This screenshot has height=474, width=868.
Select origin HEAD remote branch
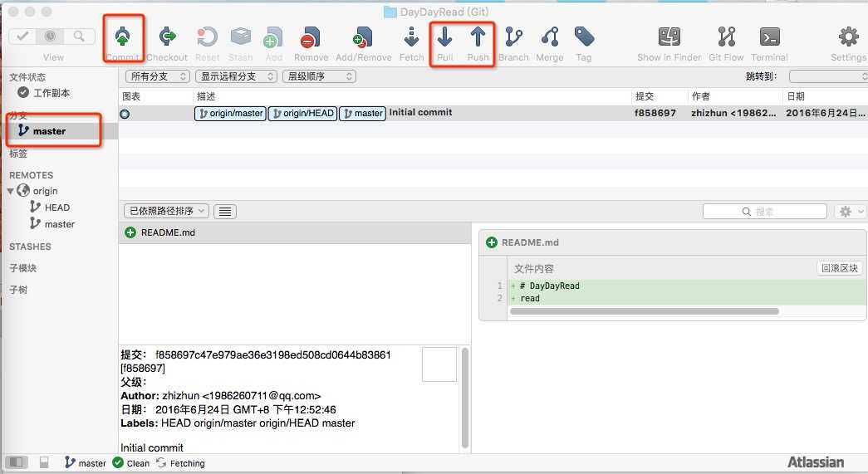[50, 208]
